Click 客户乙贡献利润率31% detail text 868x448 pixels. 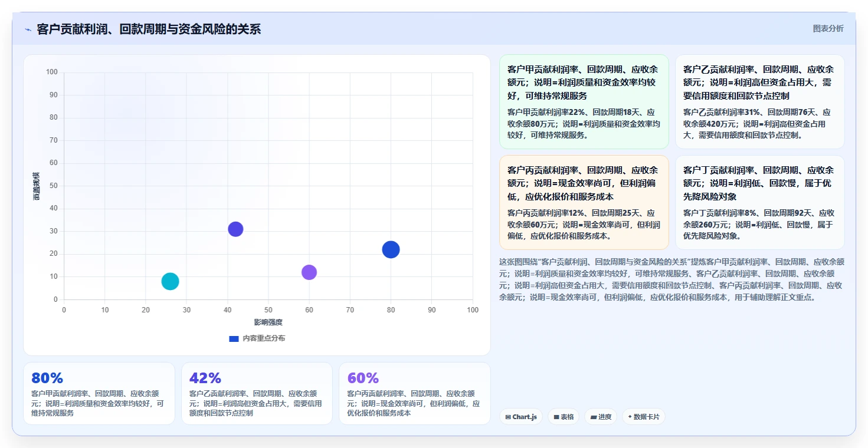[759, 124]
